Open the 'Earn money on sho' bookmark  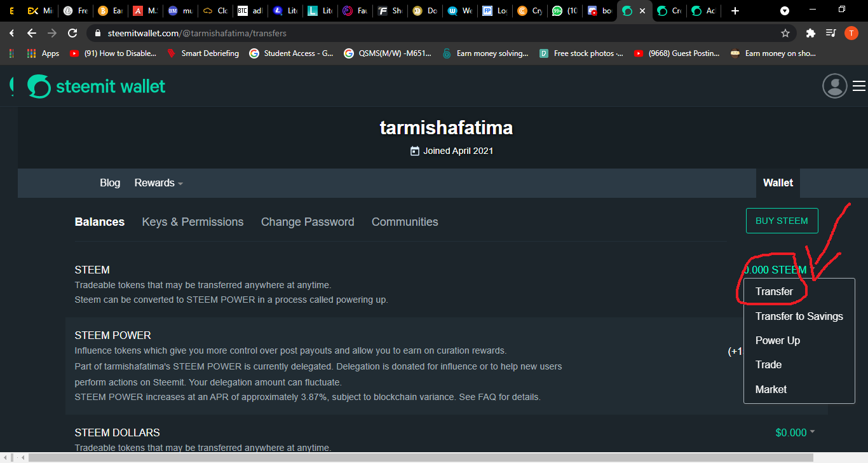coord(773,53)
